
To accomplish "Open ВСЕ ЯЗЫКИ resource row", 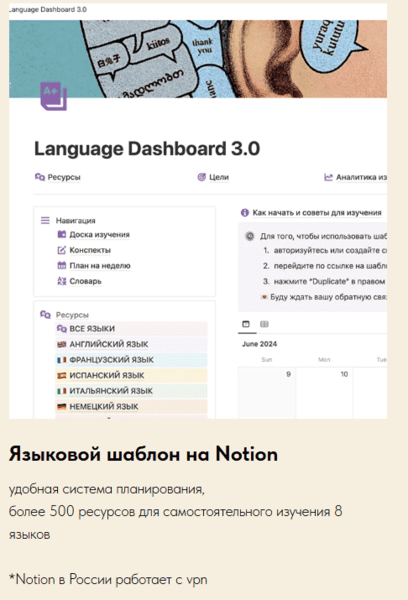I will pyautogui.click(x=131, y=329).
